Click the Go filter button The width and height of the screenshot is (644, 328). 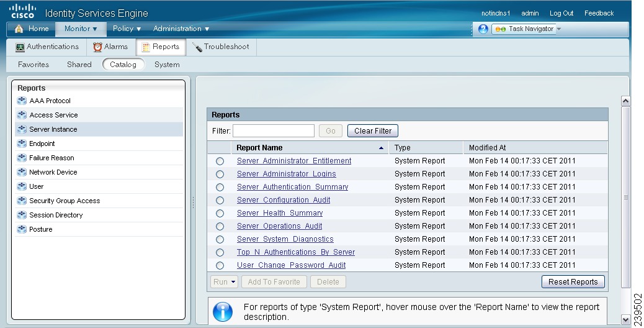331,130
